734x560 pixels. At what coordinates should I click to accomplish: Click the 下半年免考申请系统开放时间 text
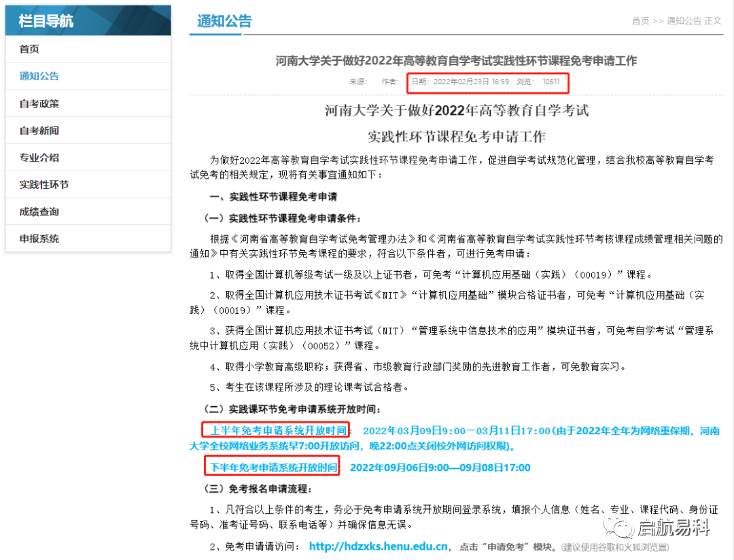click(273, 468)
